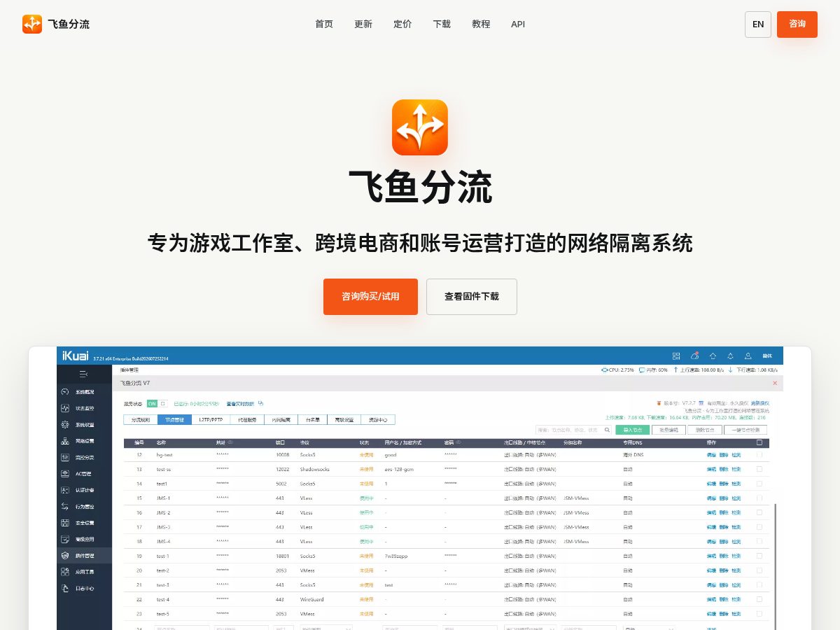
Task: Switch to the 分流规则 tab
Action: 141,420
